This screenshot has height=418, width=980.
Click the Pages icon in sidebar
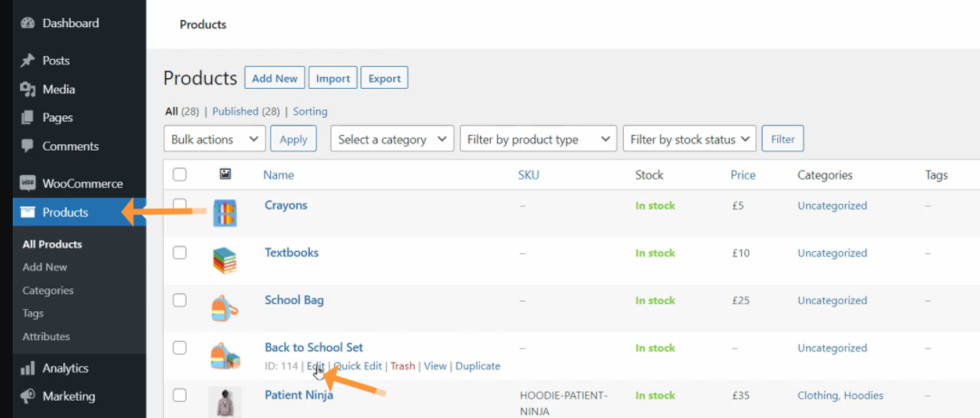[x=26, y=118]
